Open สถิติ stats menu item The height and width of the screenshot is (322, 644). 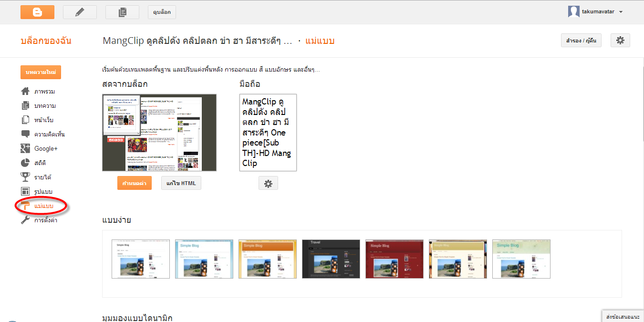point(40,163)
